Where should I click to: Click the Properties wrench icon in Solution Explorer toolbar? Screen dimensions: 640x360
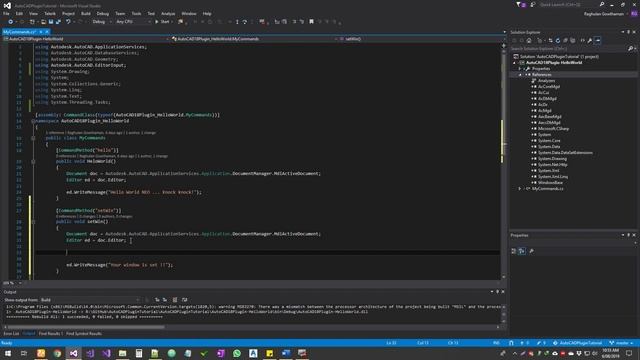point(590,40)
